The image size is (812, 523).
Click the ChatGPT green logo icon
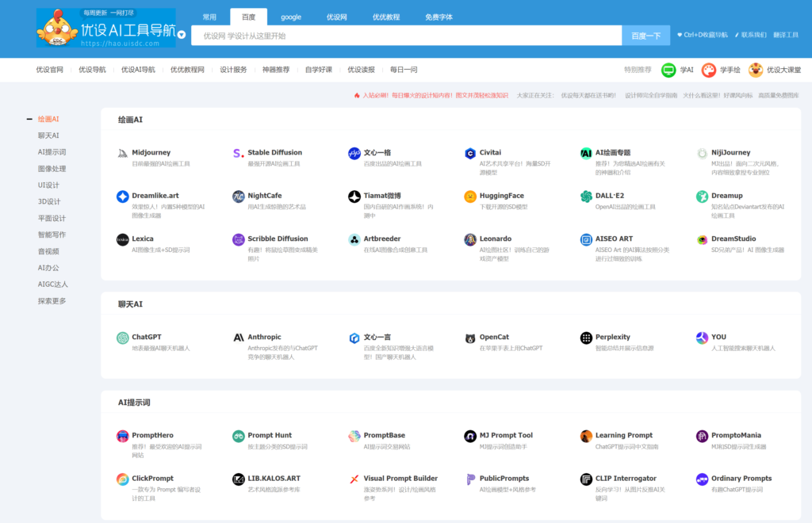pyautogui.click(x=122, y=338)
